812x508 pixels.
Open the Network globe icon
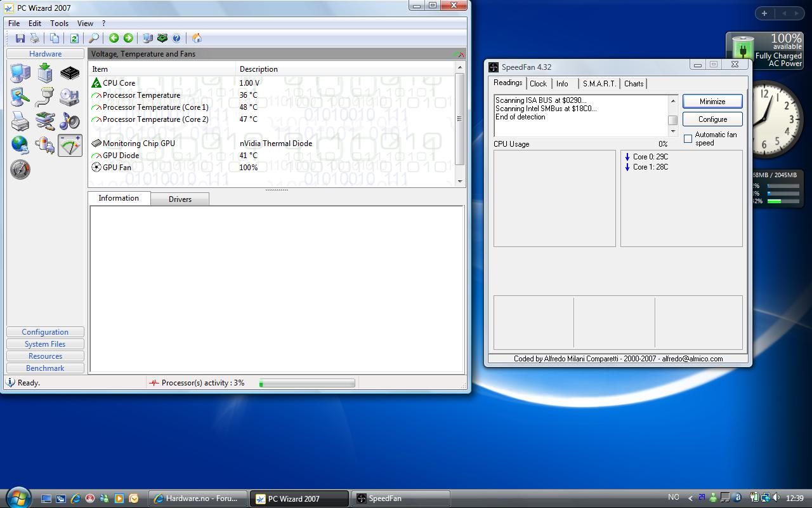pyautogui.click(x=20, y=145)
